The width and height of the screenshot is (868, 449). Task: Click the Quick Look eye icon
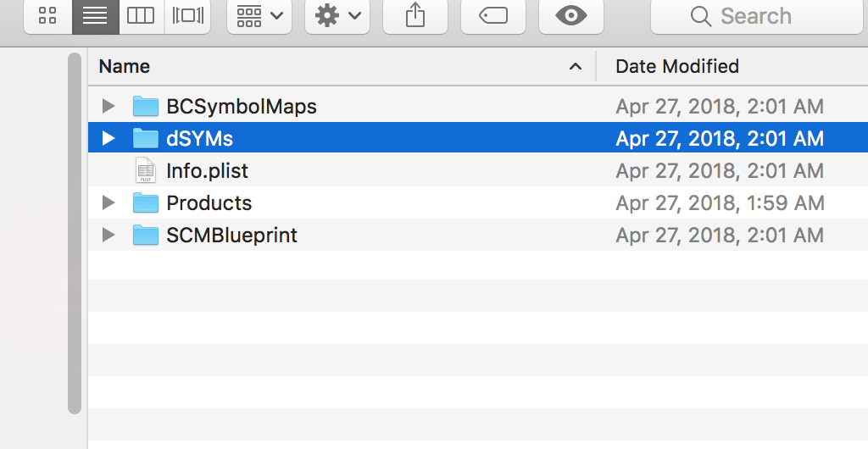[571, 16]
